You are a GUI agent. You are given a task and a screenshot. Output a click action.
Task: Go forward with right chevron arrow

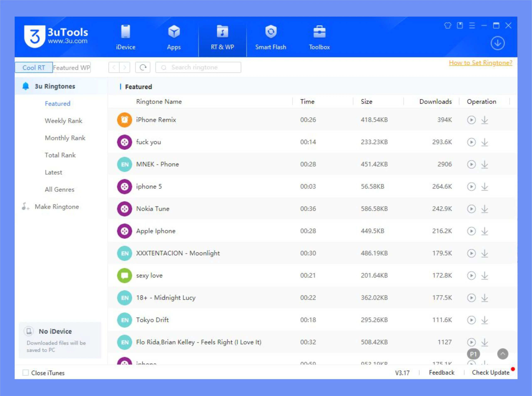tap(124, 68)
